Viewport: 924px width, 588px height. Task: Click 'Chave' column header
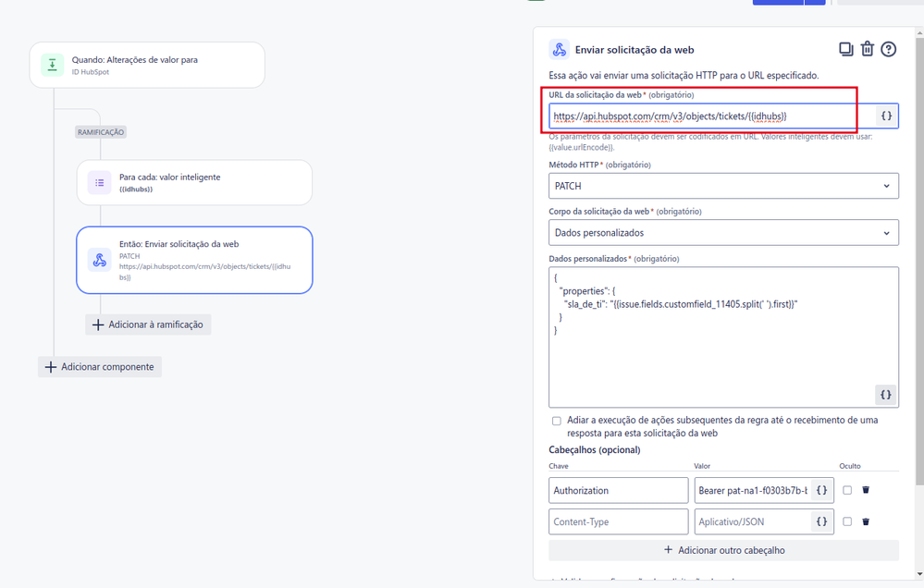[559, 466]
